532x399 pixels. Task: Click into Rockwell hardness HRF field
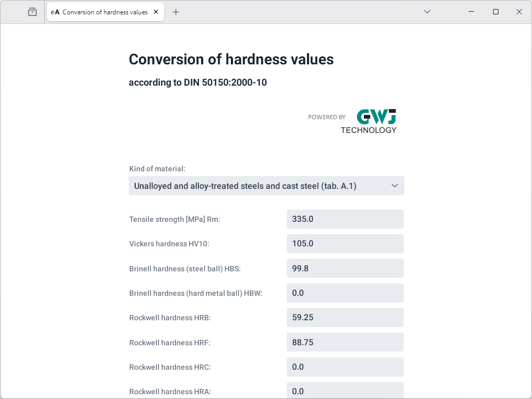point(345,342)
